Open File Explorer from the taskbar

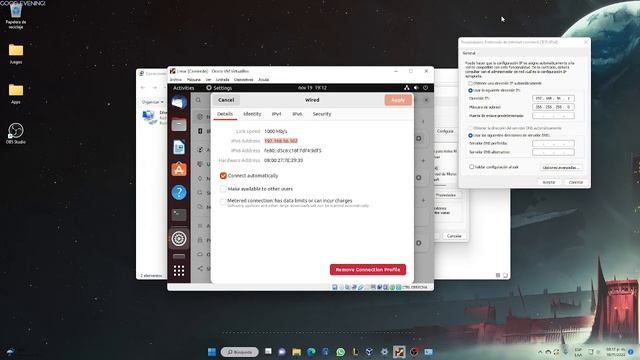pyautogui.click(x=296, y=352)
